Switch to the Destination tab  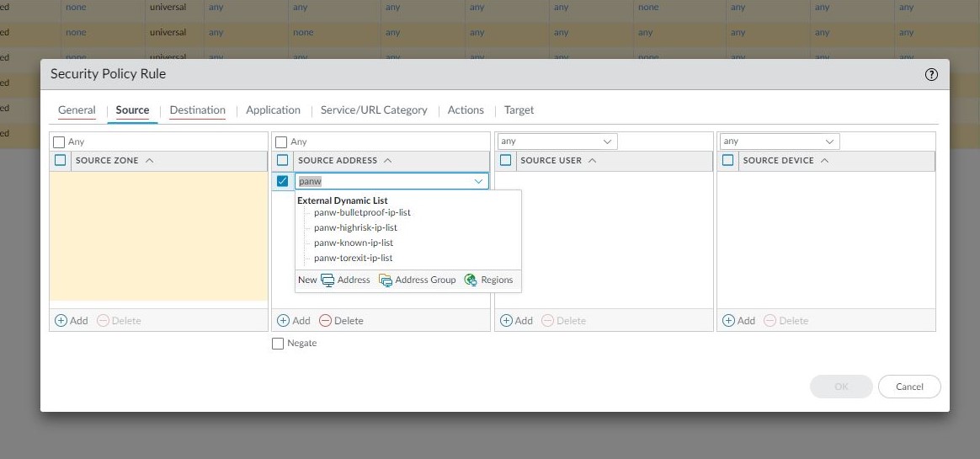pyautogui.click(x=198, y=110)
